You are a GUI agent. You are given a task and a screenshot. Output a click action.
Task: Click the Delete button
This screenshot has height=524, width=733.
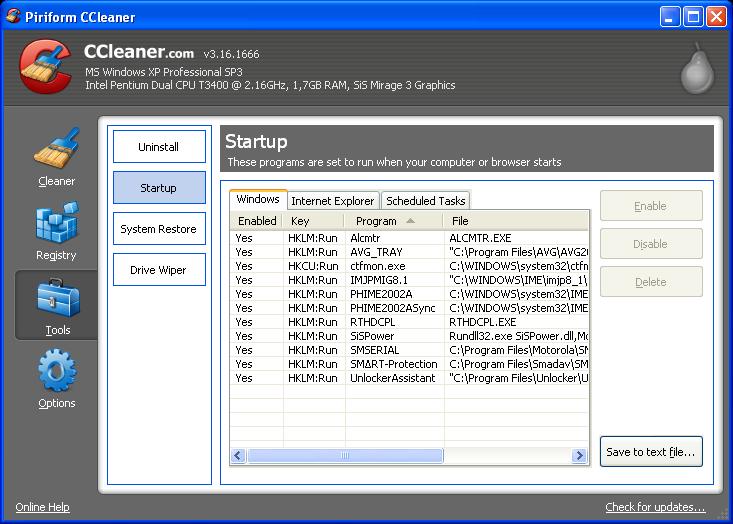coord(651,282)
